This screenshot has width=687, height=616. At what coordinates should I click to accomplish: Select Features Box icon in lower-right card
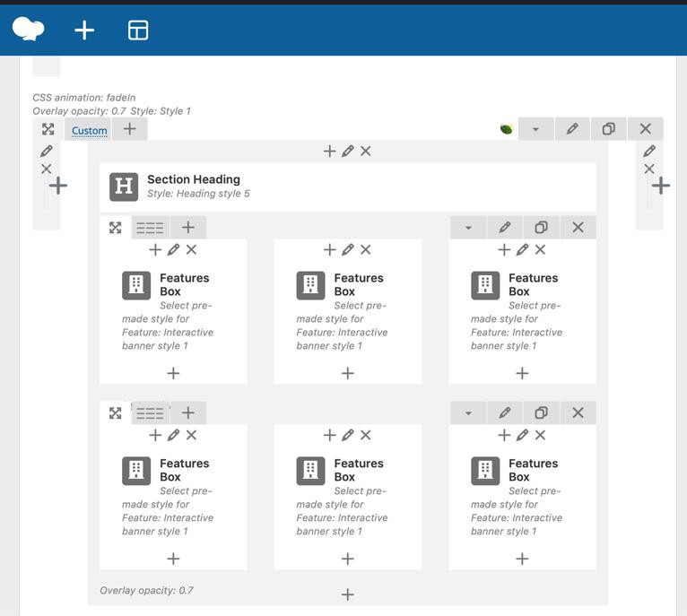pos(485,471)
